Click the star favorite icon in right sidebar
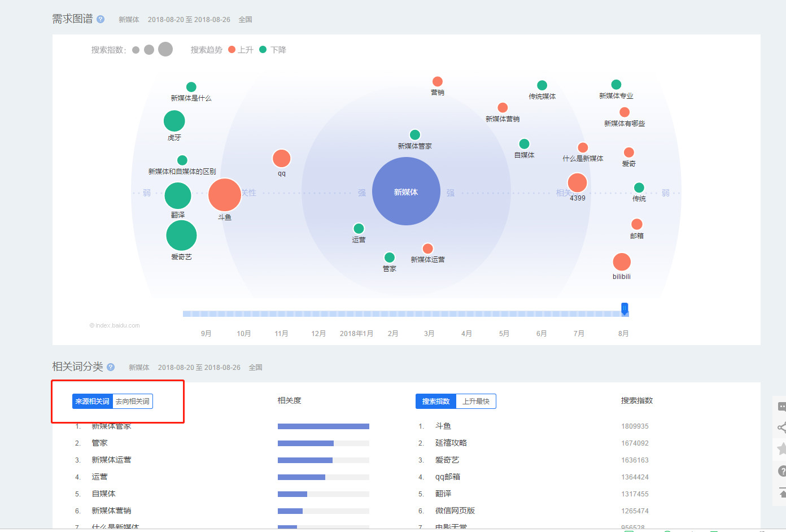Screen dimensions: 786x532 (781, 449)
